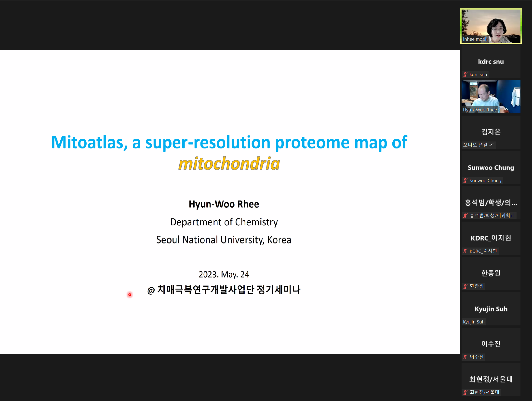Click the bold 'Hyun-Woo Rhee' author name on slide
The image size is (532, 401).
pos(224,204)
